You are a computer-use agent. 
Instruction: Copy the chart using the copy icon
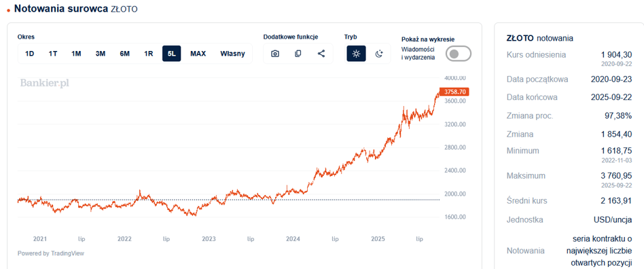[x=298, y=54]
